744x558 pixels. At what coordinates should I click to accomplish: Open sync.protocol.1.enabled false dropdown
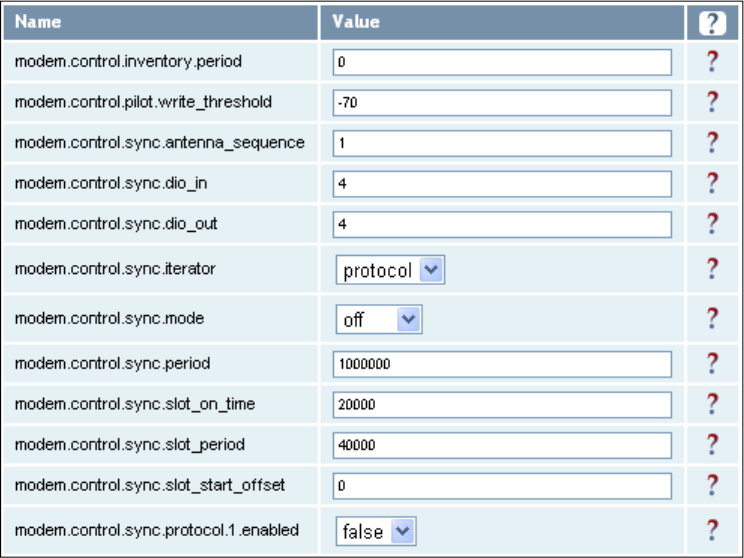tap(376, 531)
